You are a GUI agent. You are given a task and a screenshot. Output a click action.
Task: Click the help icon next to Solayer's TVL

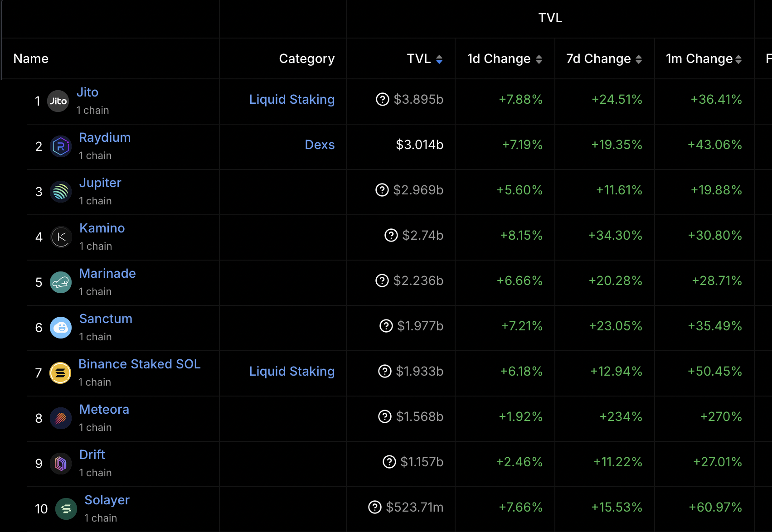[x=375, y=507]
